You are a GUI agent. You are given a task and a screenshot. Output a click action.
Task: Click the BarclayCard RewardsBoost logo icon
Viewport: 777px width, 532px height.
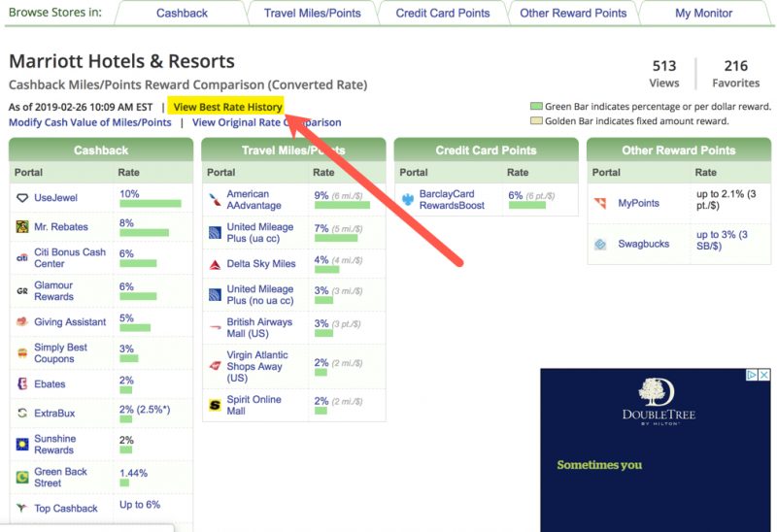(x=408, y=200)
